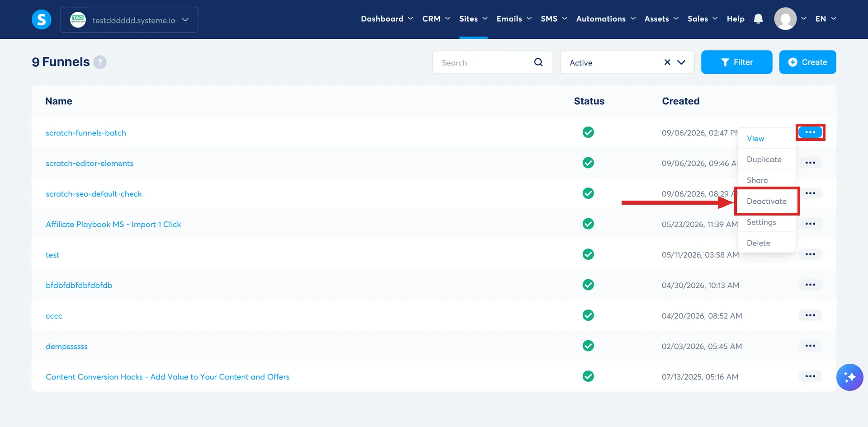Open actions menu for Affiliate Playbook MS

810,224
